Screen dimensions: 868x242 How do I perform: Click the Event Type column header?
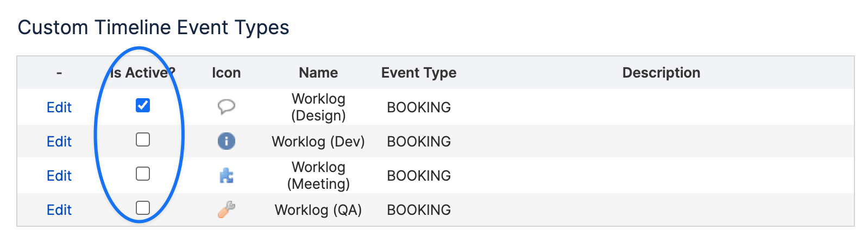(419, 73)
